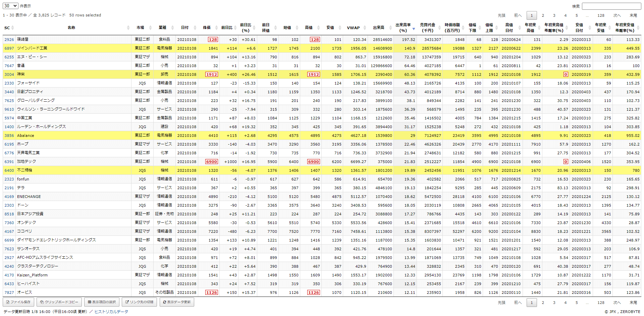Click sort arrows beside 値幅下限 header
Screen dimensions: 644x316
coord(480,28)
